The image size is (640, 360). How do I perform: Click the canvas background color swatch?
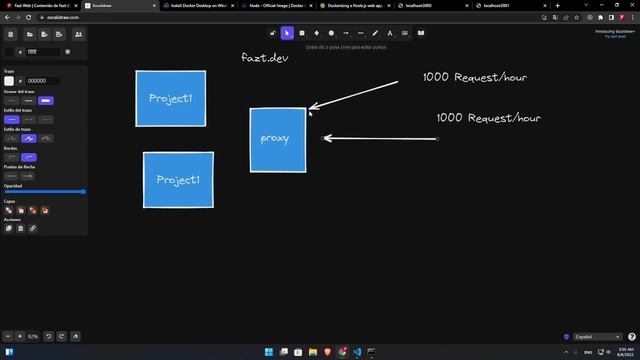[9, 52]
